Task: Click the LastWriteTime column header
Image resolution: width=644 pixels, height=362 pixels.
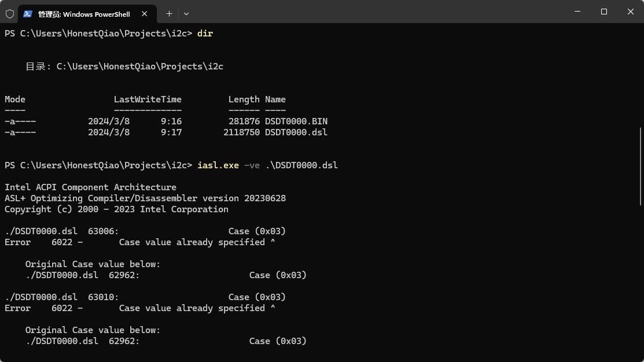Action: [x=148, y=99]
